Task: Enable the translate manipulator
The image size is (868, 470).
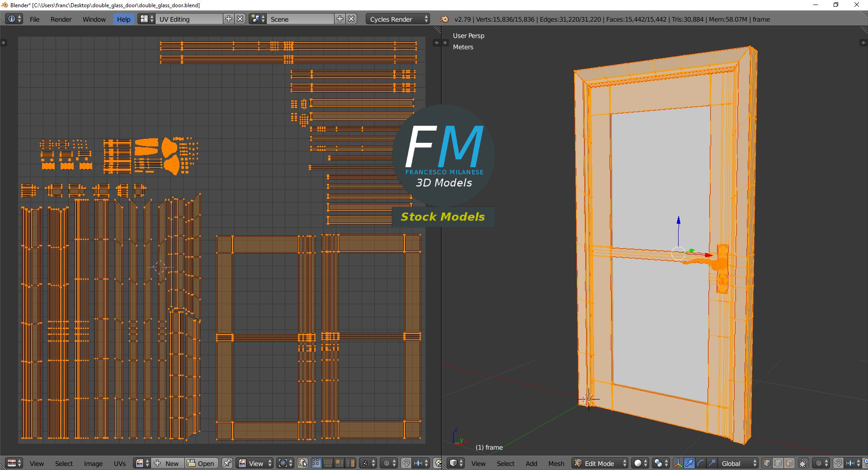Action: pyautogui.click(x=689, y=463)
